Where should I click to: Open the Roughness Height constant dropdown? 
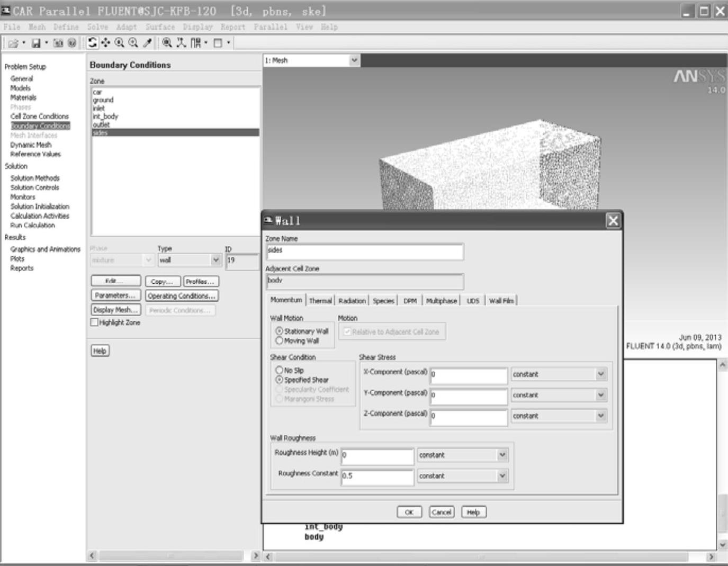tap(502, 455)
